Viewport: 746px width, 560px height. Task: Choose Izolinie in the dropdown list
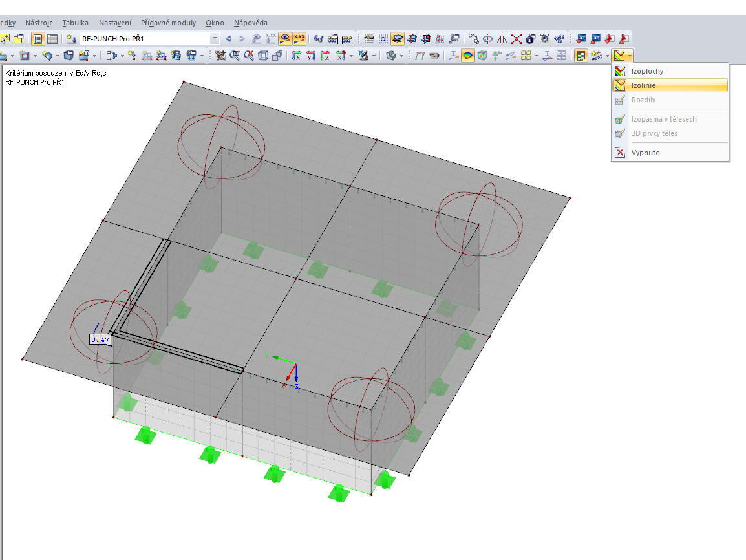click(670, 85)
